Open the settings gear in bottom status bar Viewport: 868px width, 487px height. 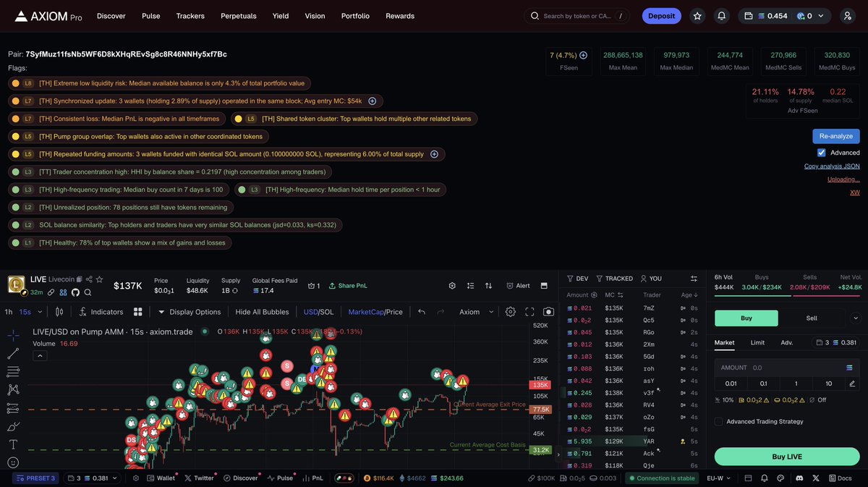click(x=136, y=478)
